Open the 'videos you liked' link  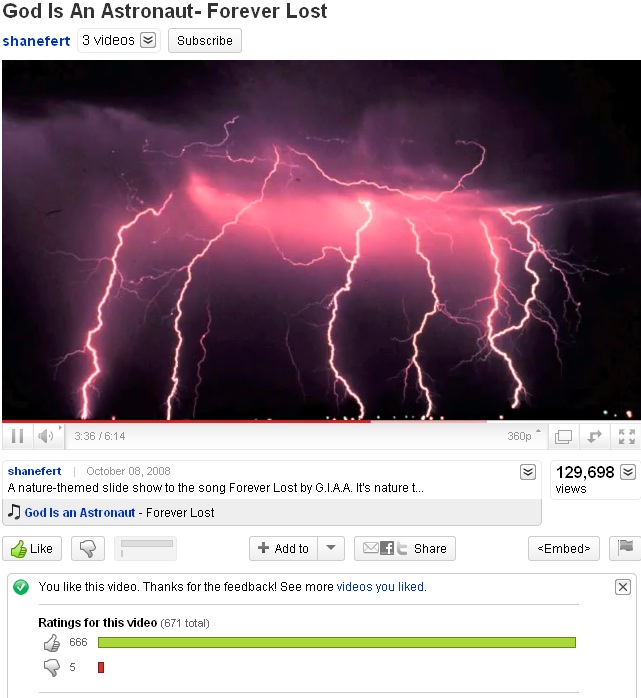[380, 587]
